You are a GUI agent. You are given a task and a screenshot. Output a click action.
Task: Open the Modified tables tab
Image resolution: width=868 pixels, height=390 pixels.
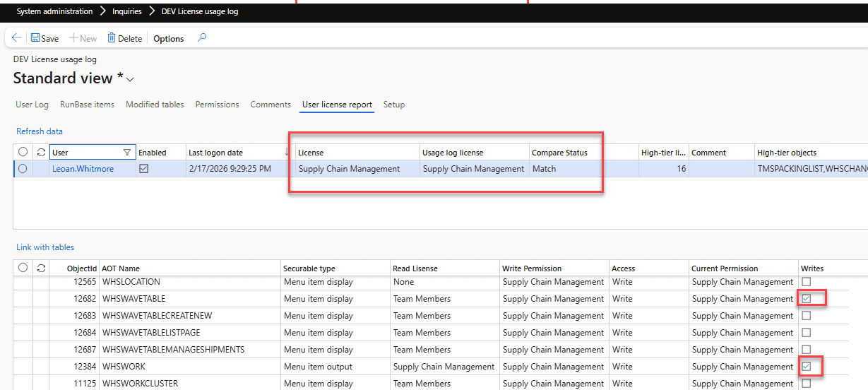point(155,105)
